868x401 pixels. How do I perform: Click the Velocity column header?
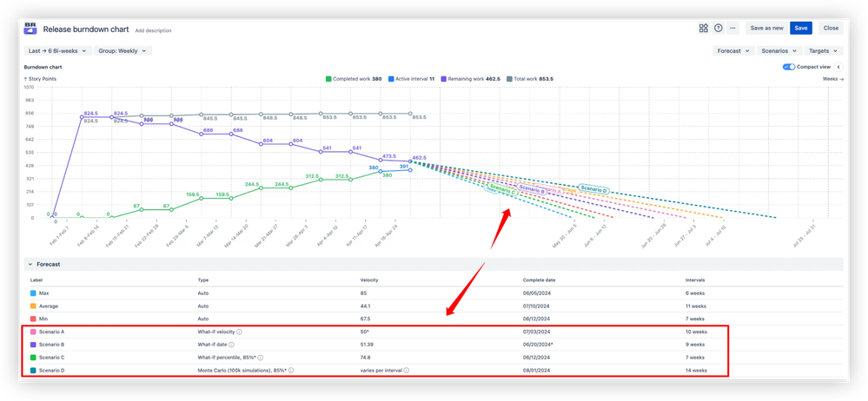point(369,280)
